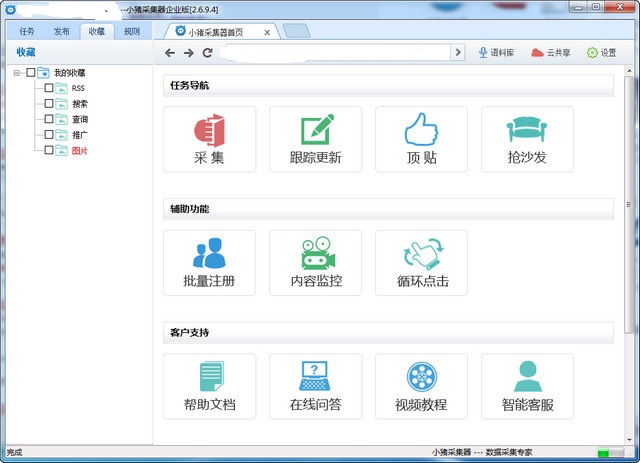The width and height of the screenshot is (640, 463).
Task: Select the RSS tree label
Action: click(78, 88)
